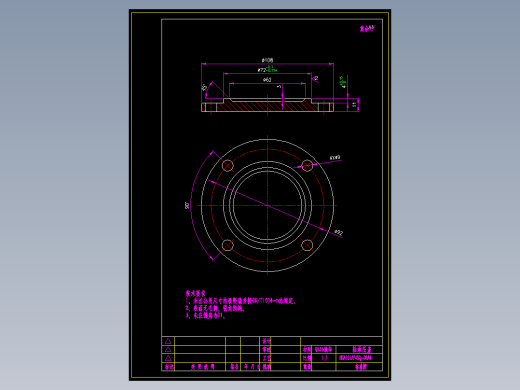
Task: Click the middle revision triangle in the title block
Action: [168, 349]
